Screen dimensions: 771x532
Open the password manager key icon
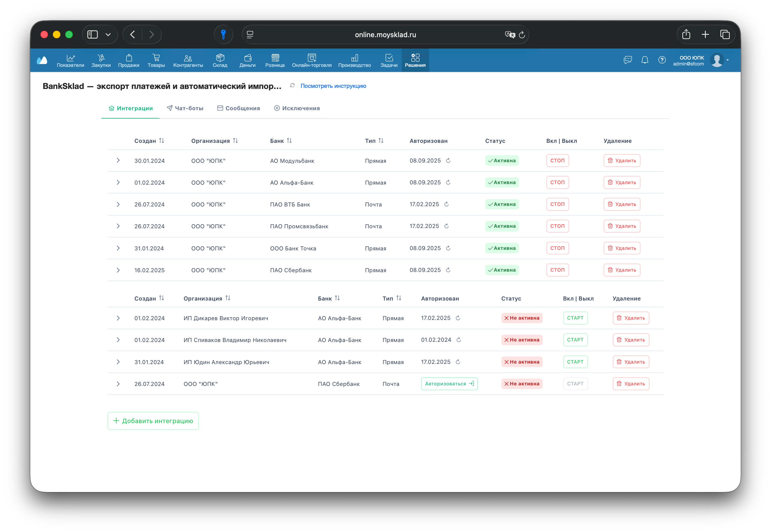click(223, 35)
